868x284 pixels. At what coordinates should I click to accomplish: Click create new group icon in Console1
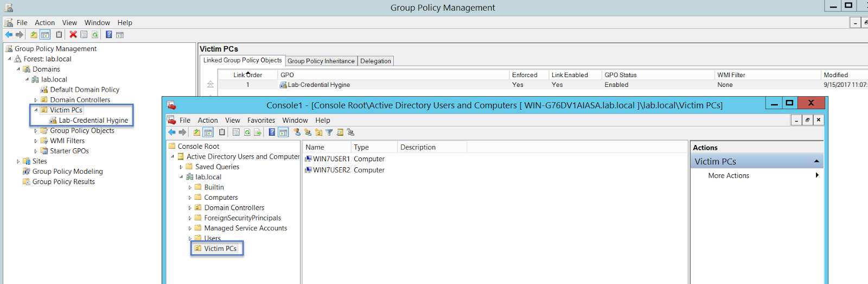pyautogui.click(x=308, y=132)
